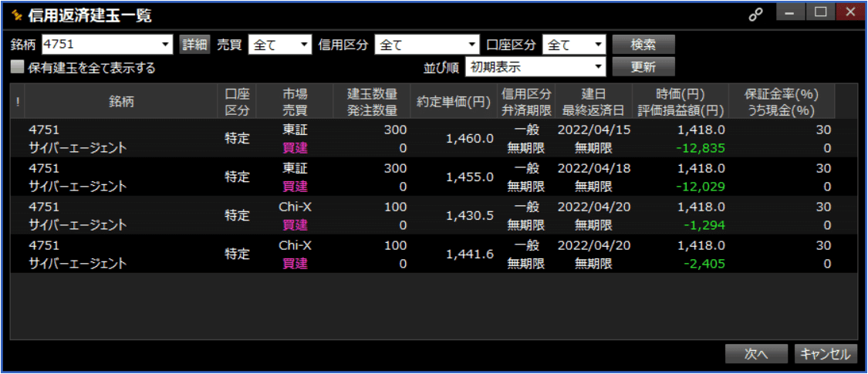
Task: Click 東証 in the 1,460.0 row
Action: point(295,130)
